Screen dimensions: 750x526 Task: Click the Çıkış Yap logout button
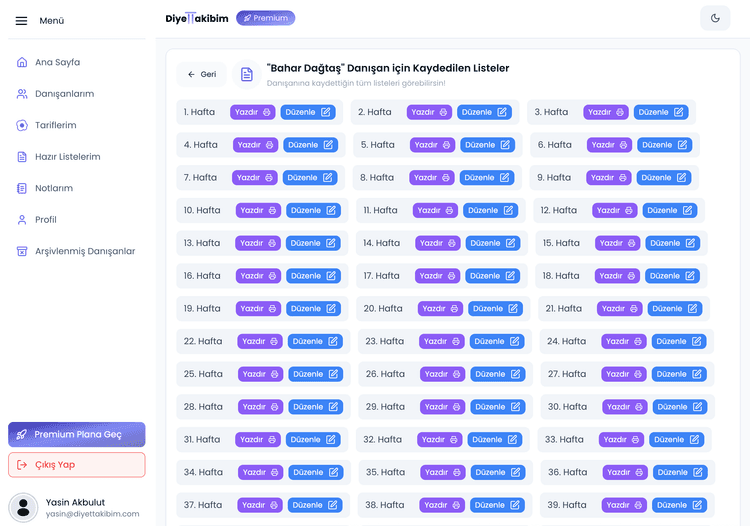coord(77,465)
